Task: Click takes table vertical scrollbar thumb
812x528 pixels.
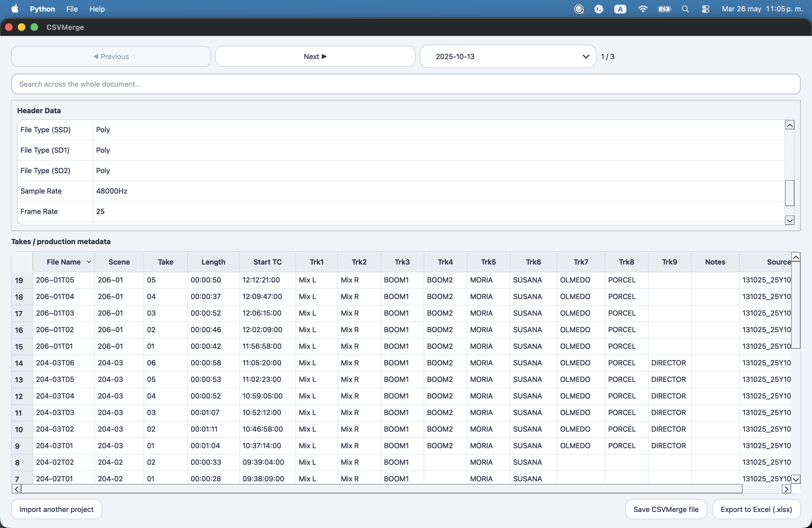Action: coord(796,305)
